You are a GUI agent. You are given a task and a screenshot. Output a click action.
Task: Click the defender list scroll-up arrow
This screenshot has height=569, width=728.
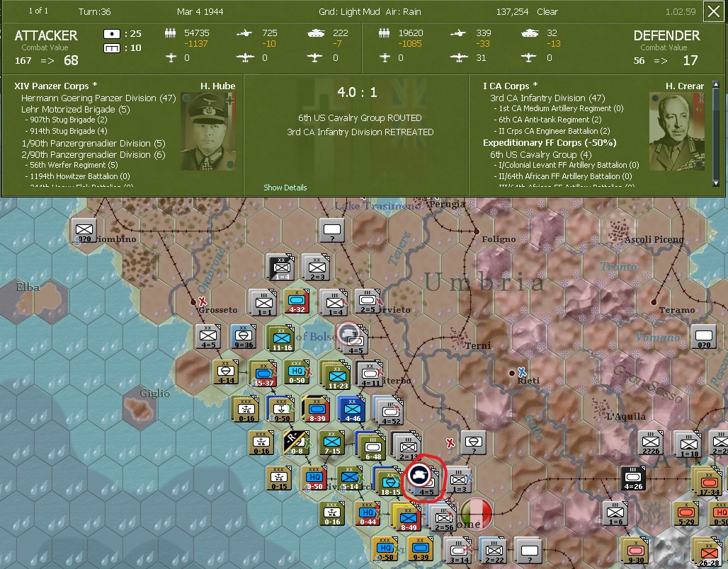715,85
